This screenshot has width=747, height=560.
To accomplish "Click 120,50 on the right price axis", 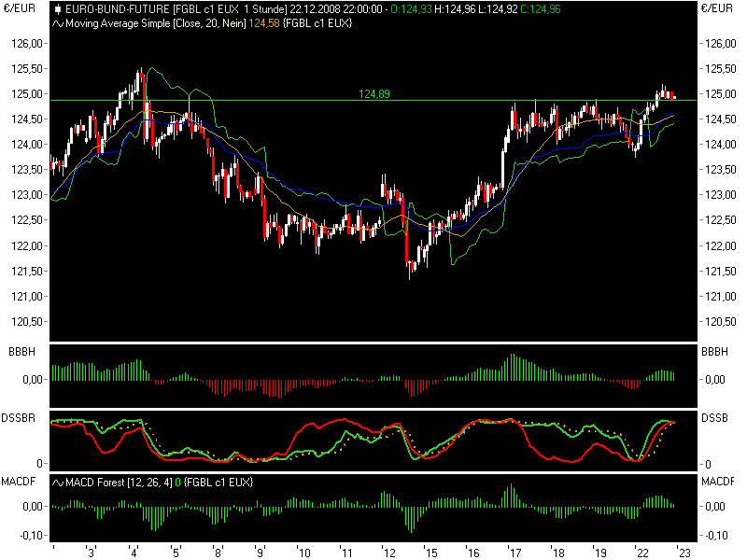I will point(720,322).
